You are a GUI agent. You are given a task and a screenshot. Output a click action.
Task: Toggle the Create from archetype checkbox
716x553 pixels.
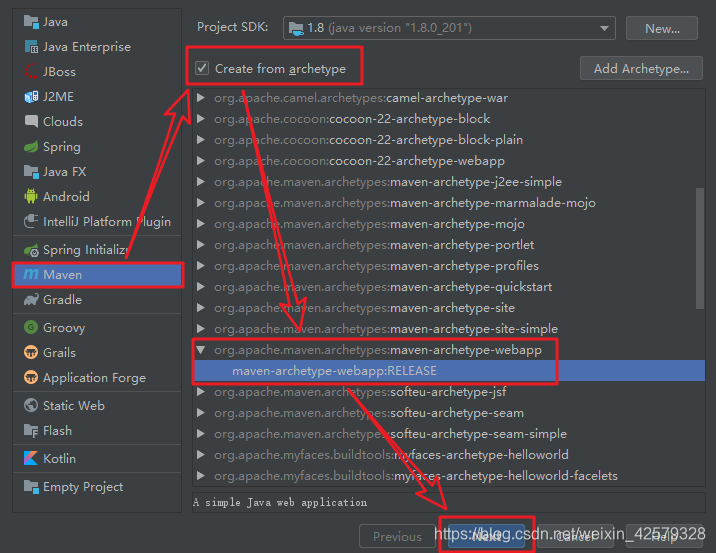point(202,68)
